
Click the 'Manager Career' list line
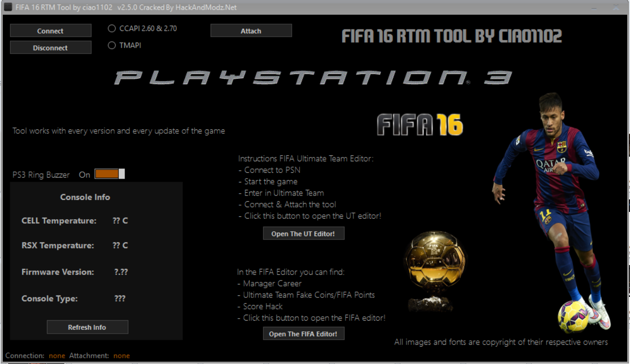(x=269, y=283)
